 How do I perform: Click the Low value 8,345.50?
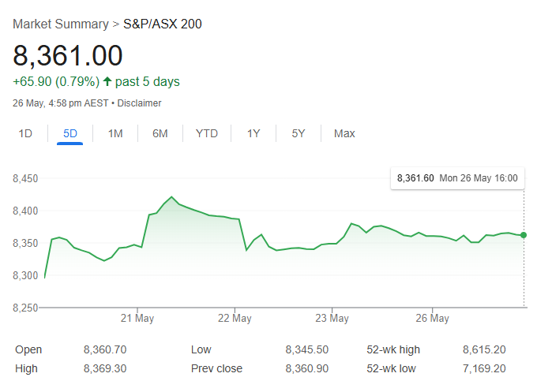(307, 349)
